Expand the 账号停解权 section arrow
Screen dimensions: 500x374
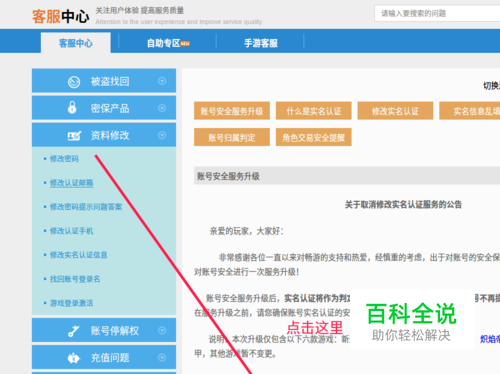(x=162, y=330)
